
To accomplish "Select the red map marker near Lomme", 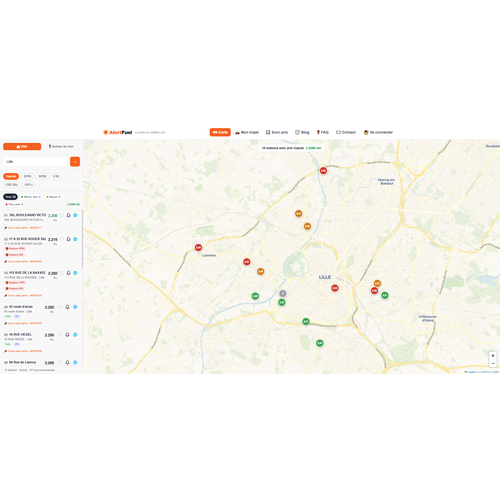I will 198,247.
